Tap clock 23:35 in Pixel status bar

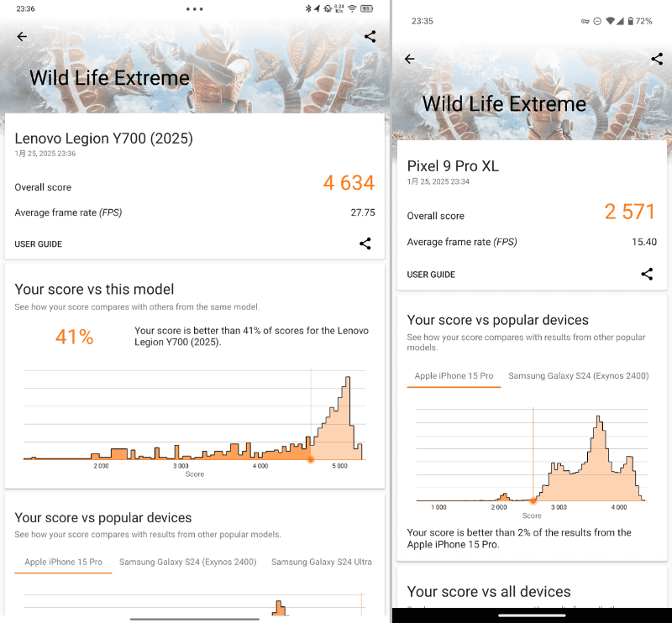click(423, 21)
